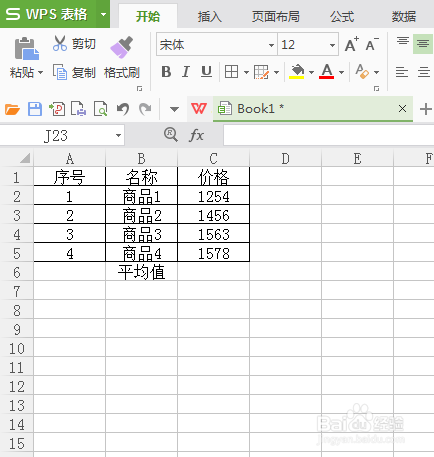This screenshot has width=434, height=457.
Task: Close the Book1 document tab
Action: (402, 109)
